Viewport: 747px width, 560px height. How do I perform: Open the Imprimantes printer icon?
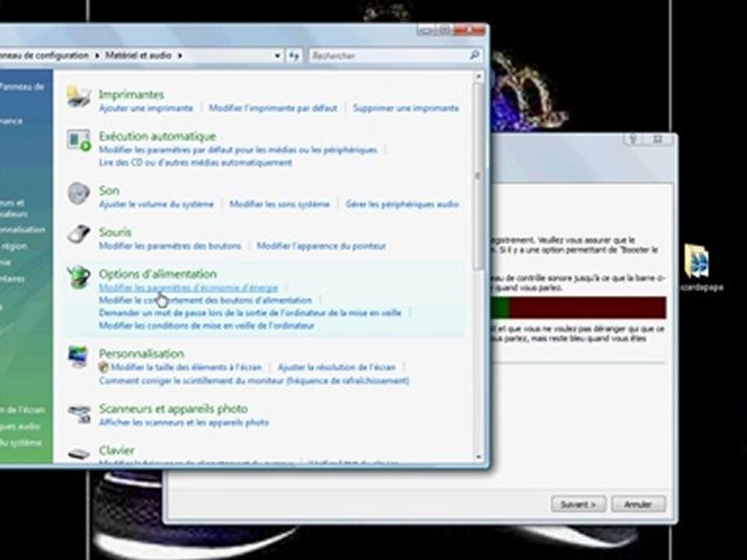coord(78,96)
